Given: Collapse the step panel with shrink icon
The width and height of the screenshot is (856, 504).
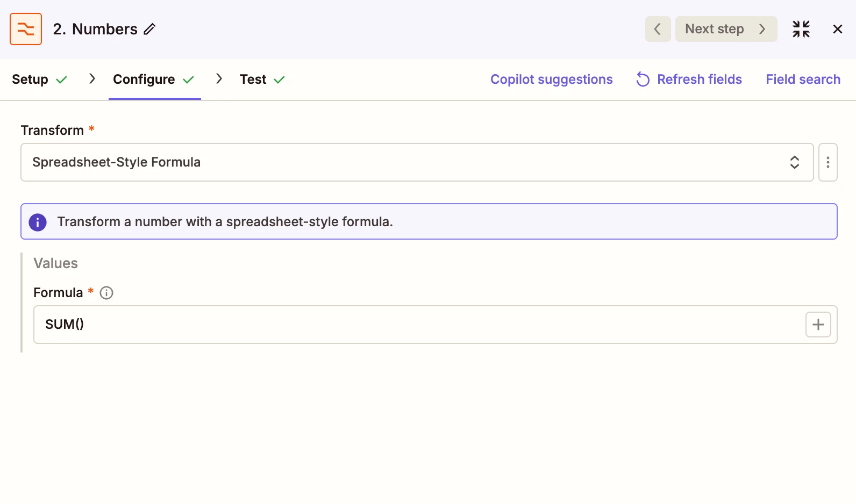Looking at the screenshot, I should coord(801,29).
